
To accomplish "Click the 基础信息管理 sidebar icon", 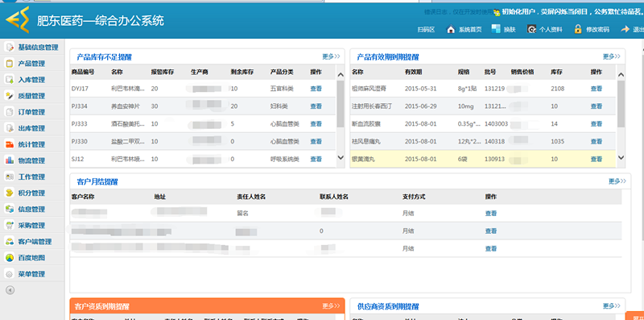I will [x=9, y=48].
